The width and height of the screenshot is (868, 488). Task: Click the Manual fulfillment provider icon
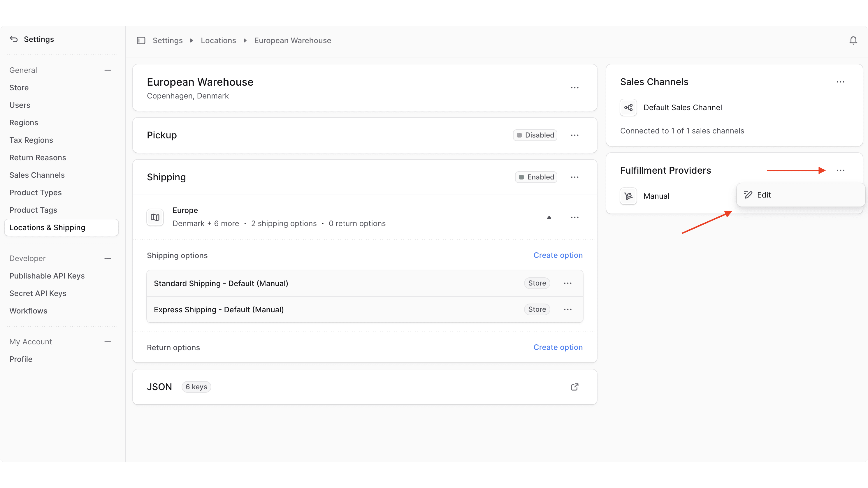628,196
